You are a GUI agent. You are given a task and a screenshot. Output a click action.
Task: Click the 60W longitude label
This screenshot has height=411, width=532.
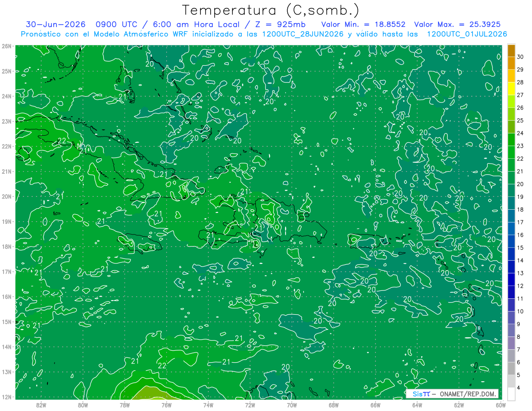coord(501,405)
